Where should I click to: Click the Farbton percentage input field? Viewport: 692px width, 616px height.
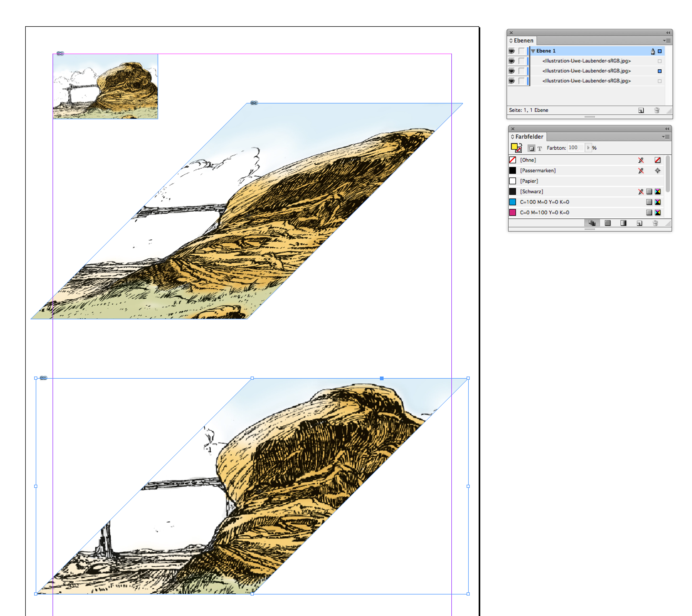[576, 148]
